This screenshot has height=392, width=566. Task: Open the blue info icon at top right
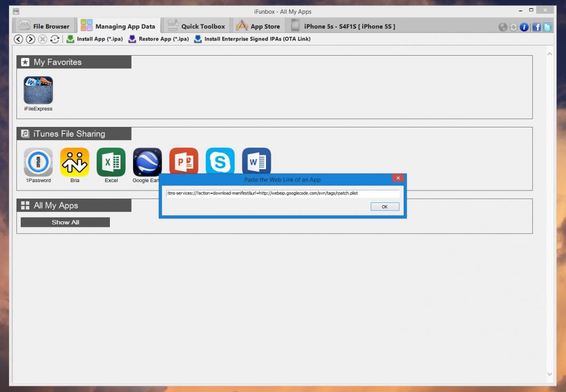pyautogui.click(x=524, y=27)
